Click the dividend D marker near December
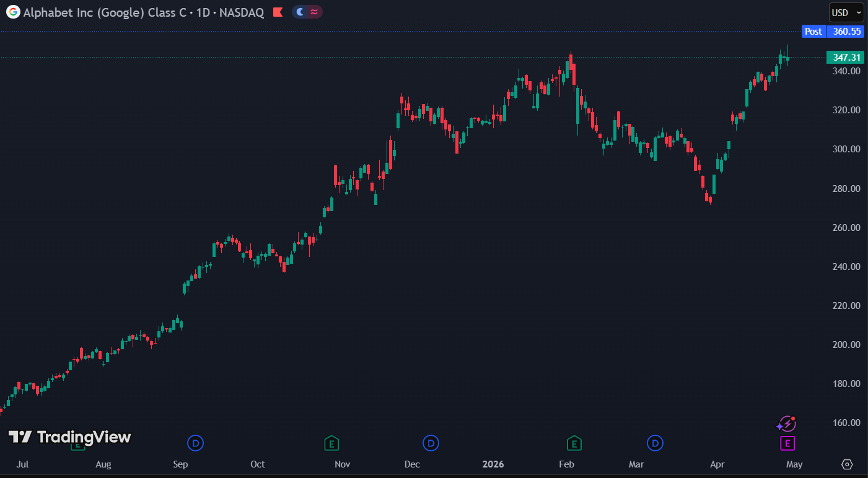The image size is (868, 478). click(431, 443)
